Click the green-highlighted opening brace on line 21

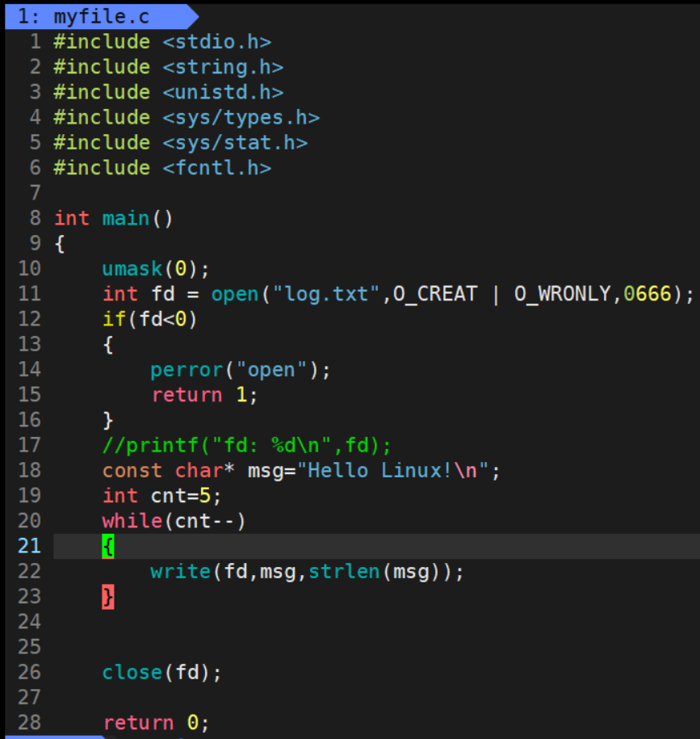[108, 547]
